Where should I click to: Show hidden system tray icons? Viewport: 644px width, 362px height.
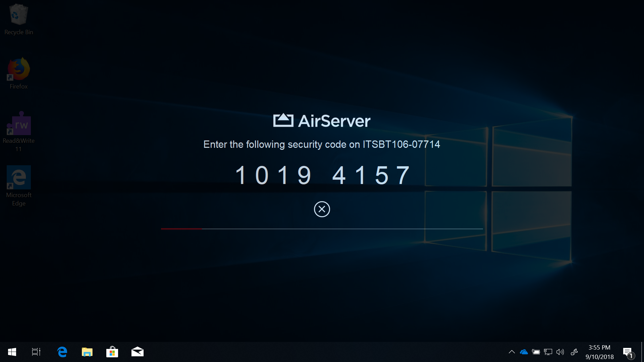(x=512, y=352)
